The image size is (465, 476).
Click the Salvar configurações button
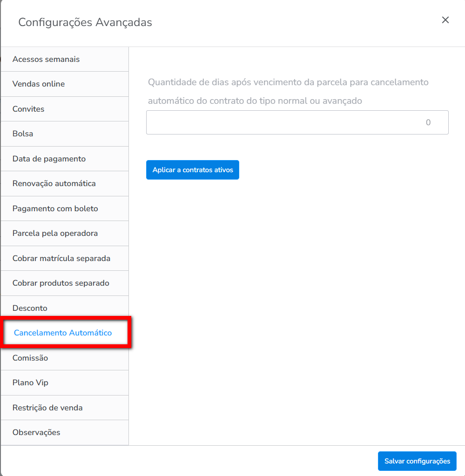417,461
